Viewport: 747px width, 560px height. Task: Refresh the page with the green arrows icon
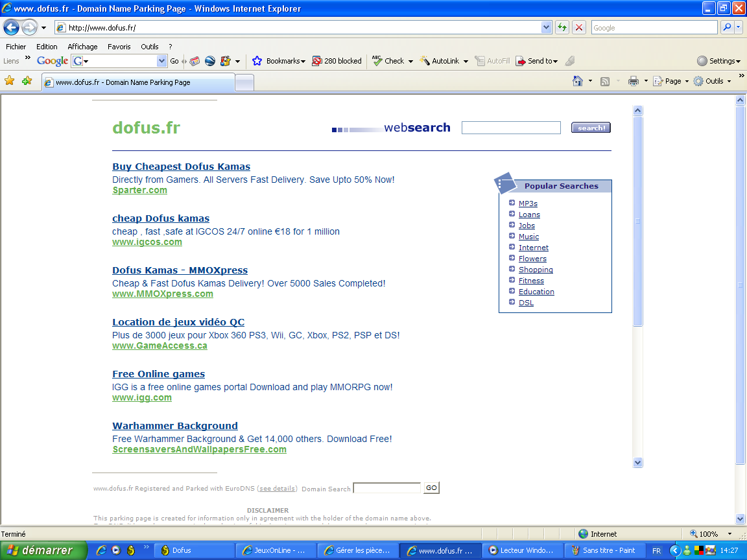pos(562,28)
